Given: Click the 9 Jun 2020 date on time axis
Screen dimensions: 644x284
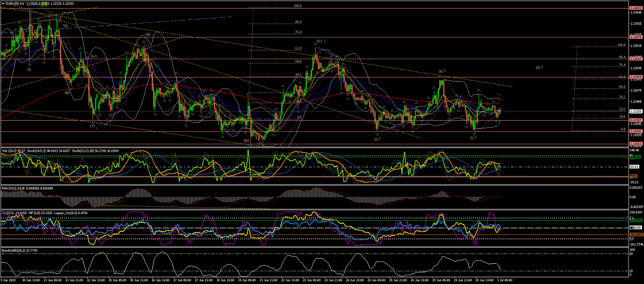Looking at the screenshot, I should point(9,280).
